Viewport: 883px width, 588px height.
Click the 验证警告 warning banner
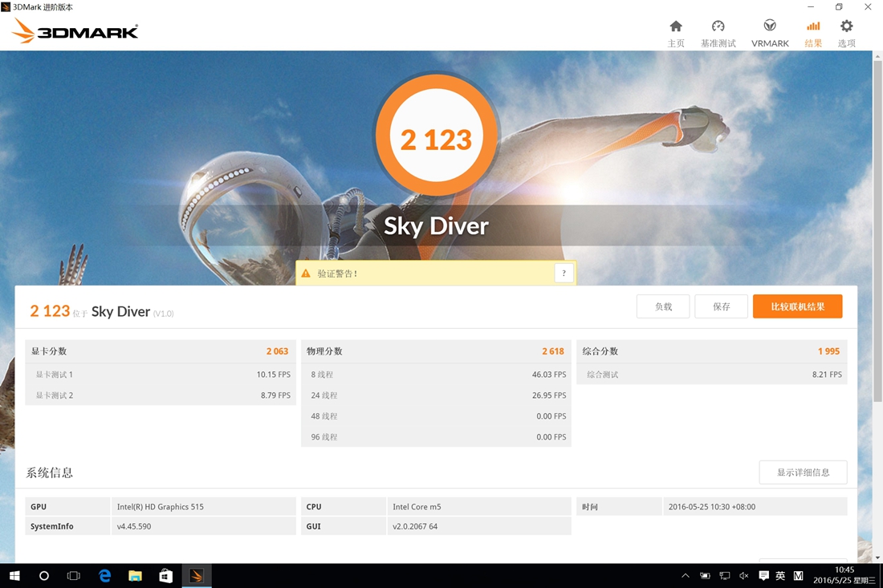coord(436,274)
